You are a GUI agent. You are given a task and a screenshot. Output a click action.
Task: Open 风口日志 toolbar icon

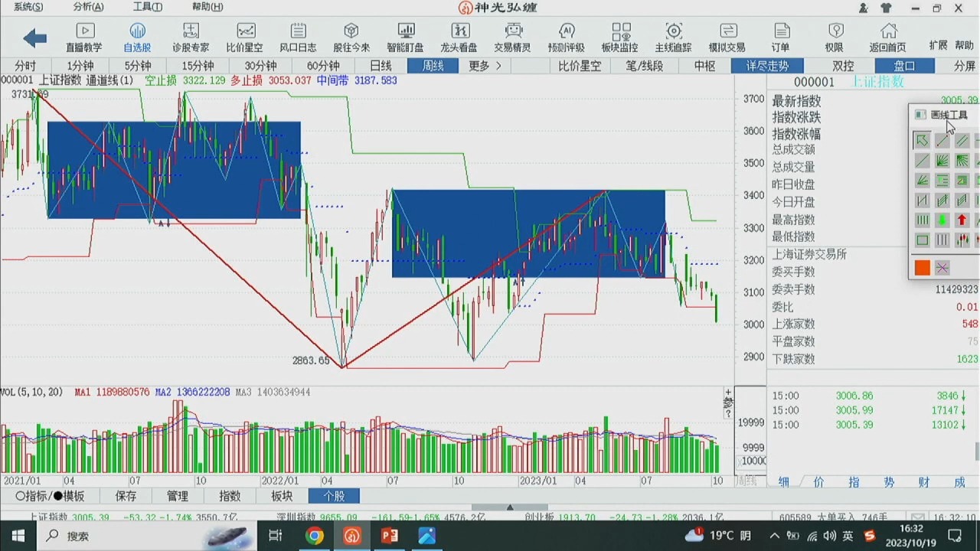[x=298, y=37]
